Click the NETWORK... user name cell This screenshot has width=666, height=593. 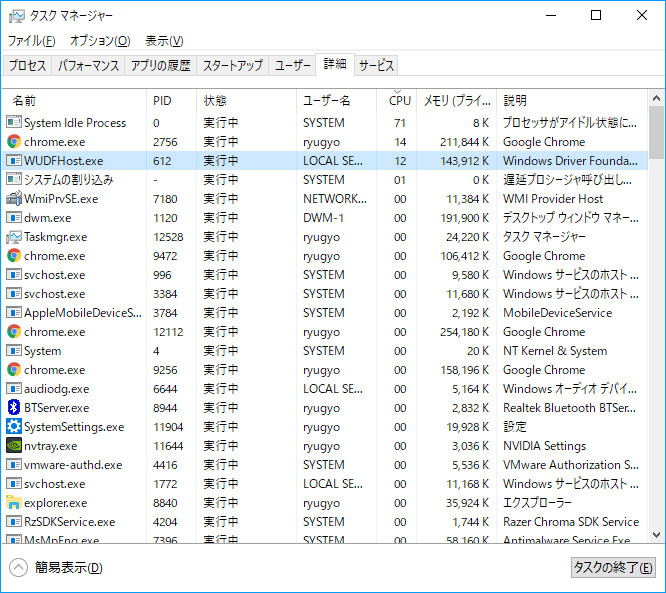pyautogui.click(x=335, y=199)
